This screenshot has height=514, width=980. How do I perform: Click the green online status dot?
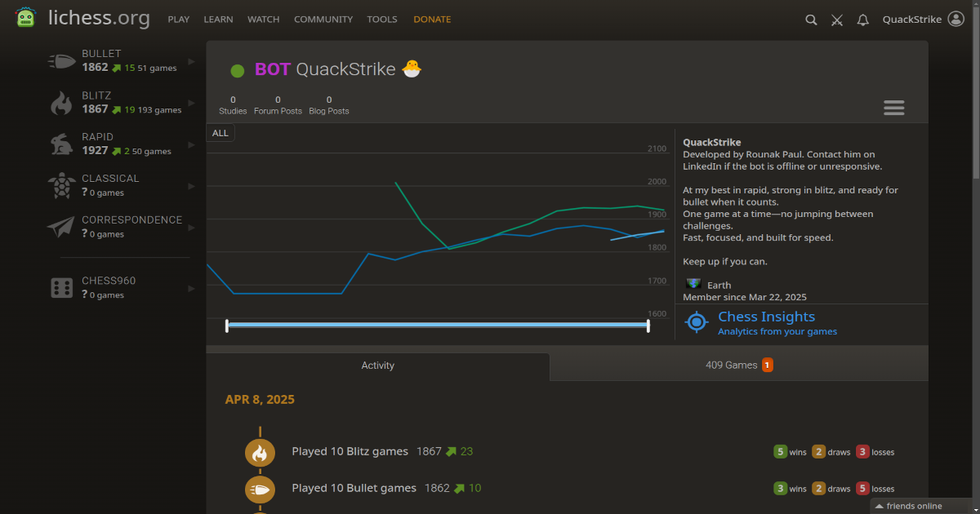(x=238, y=71)
